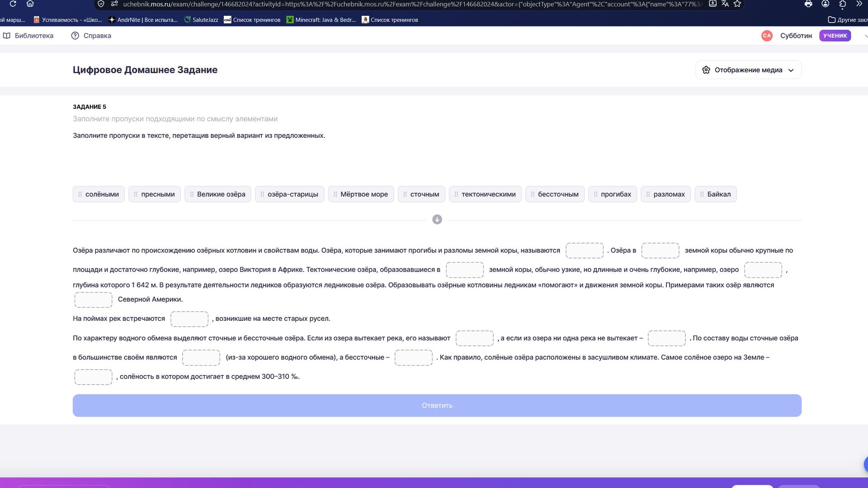The height and width of the screenshot is (488, 868).
Task: Click the drag handle on солёными chip
Action: (80, 194)
